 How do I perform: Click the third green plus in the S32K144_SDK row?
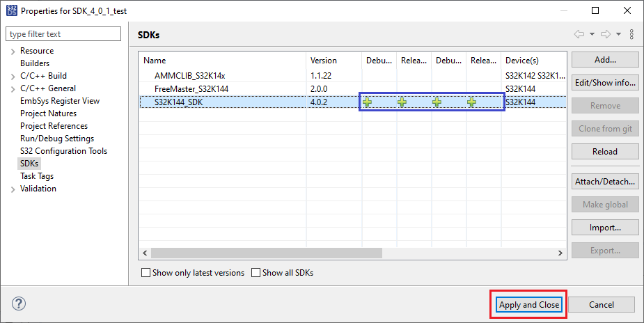pyautogui.click(x=437, y=102)
